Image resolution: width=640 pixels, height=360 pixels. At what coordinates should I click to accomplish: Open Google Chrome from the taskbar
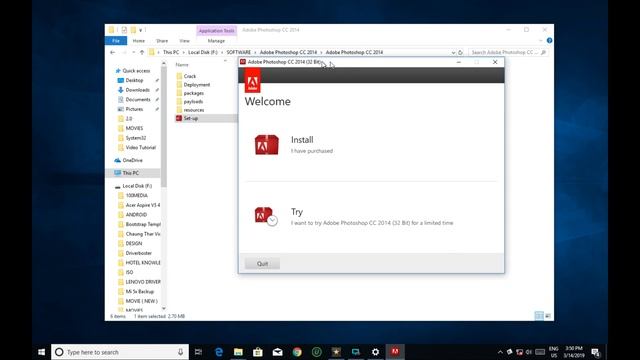point(297,352)
